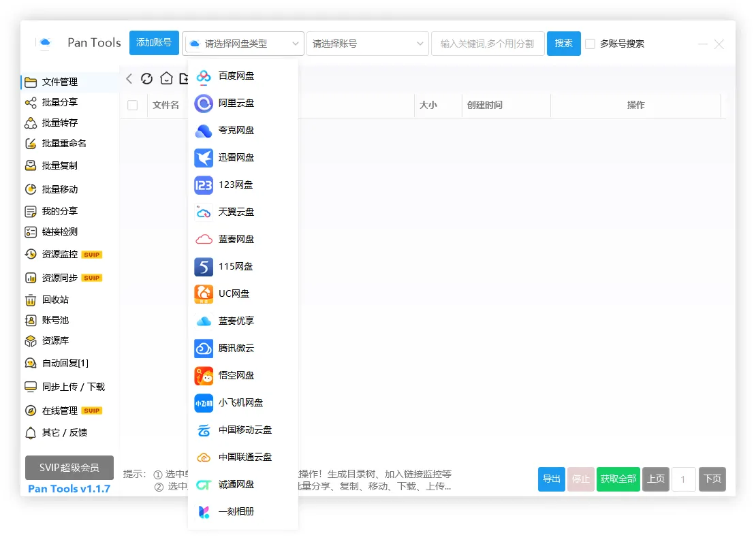
Task: Select 迅雷网盘 from the cloud type list
Action: (232, 158)
